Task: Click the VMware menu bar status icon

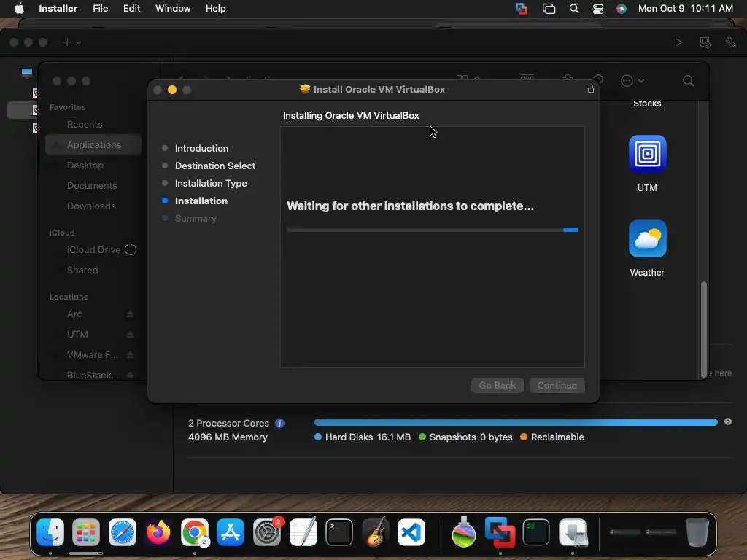Action: tap(522, 9)
